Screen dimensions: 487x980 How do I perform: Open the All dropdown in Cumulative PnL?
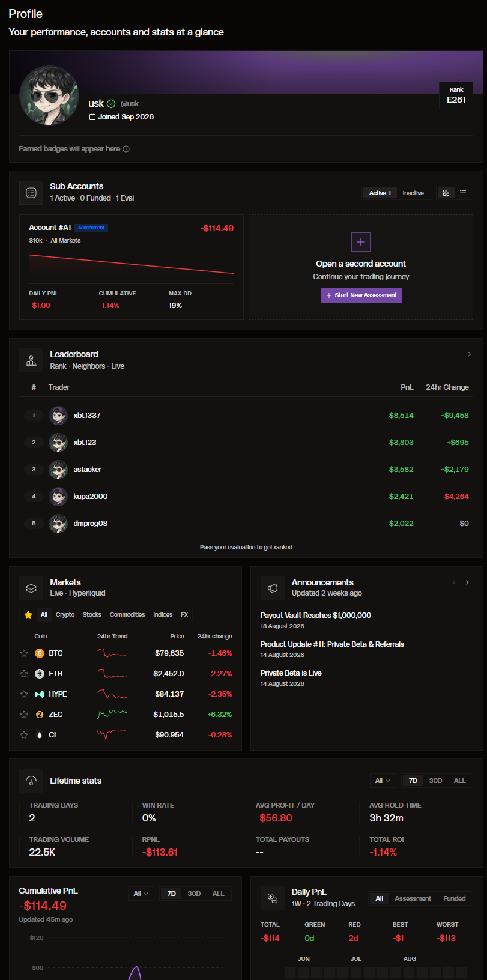[141, 894]
